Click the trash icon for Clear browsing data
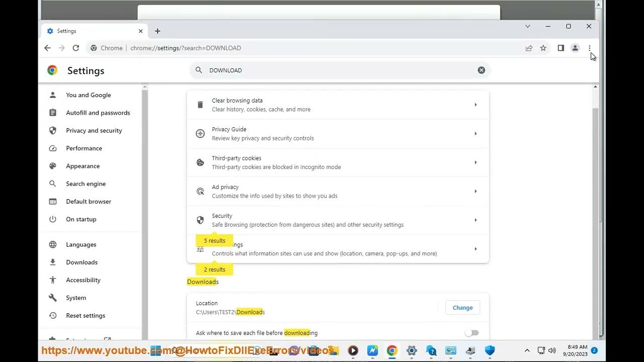Screen dimensions: 644x362 click(200, 105)
